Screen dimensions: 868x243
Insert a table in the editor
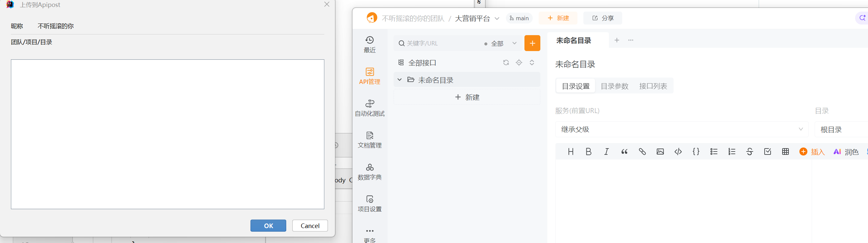[x=785, y=152]
